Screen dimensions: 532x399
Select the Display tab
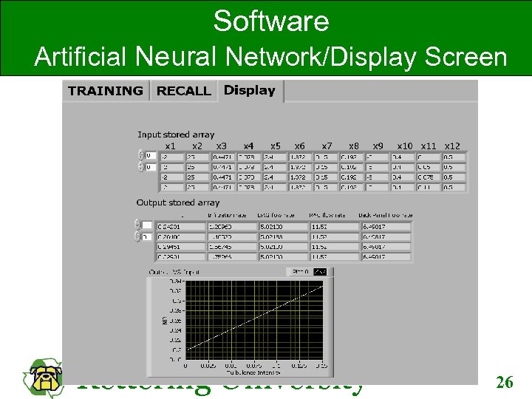point(250,91)
